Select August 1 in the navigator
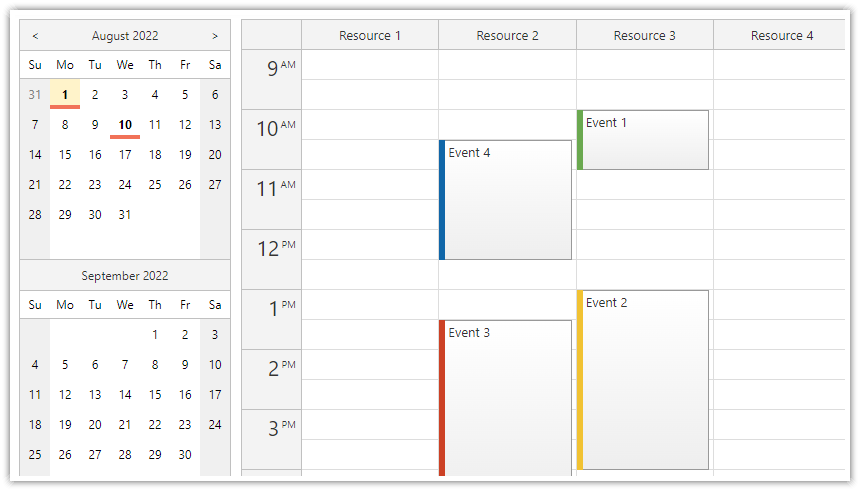Viewport: 860px width, 491px height. (x=65, y=94)
